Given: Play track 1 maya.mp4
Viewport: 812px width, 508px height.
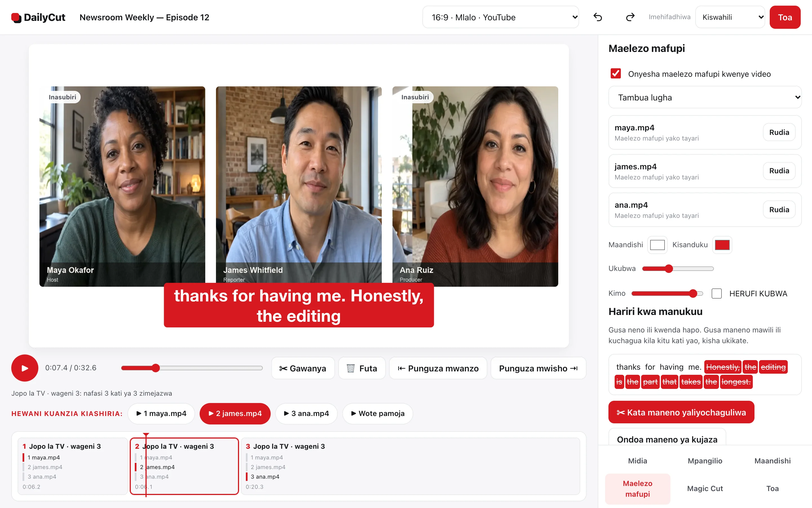Looking at the screenshot, I should [161, 413].
